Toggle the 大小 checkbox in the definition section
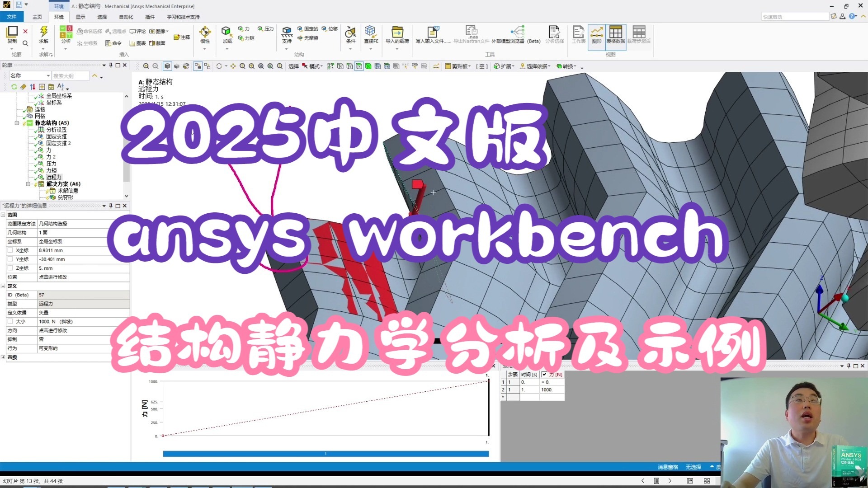The image size is (868, 488). [x=11, y=321]
